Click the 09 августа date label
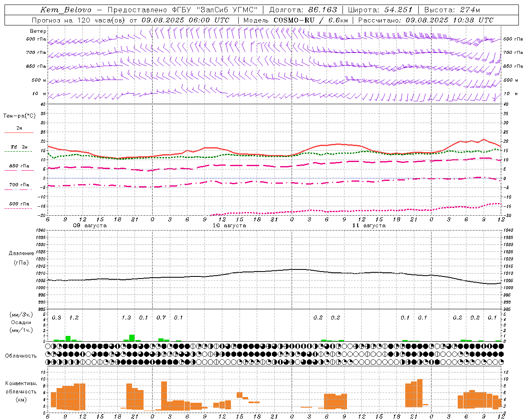The image size is (525, 420). tap(90, 226)
